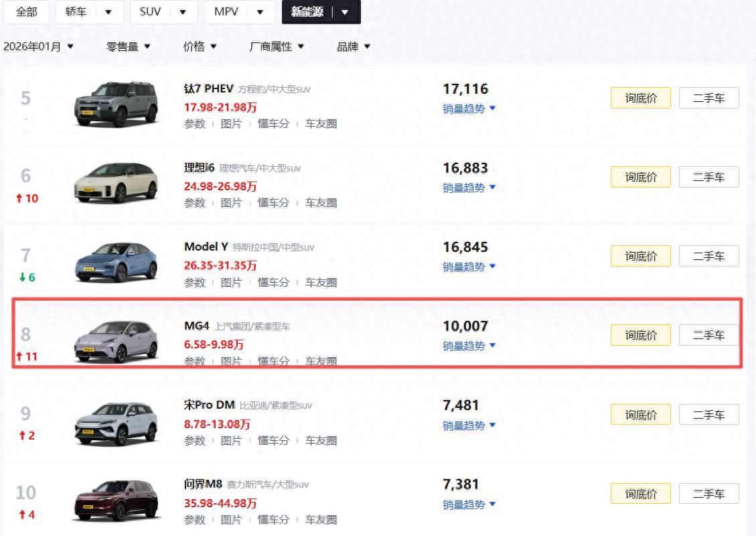Open the Model Y car photo

(117, 261)
